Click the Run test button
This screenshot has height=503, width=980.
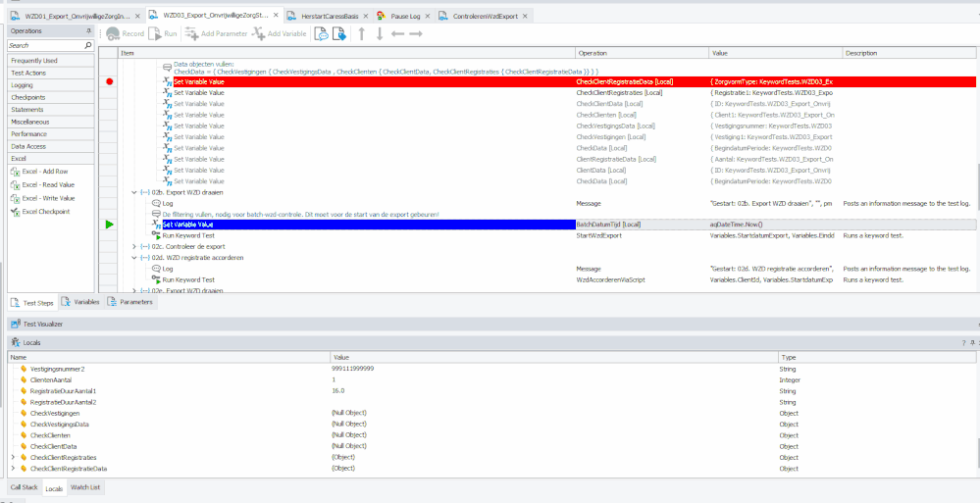[164, 33]
